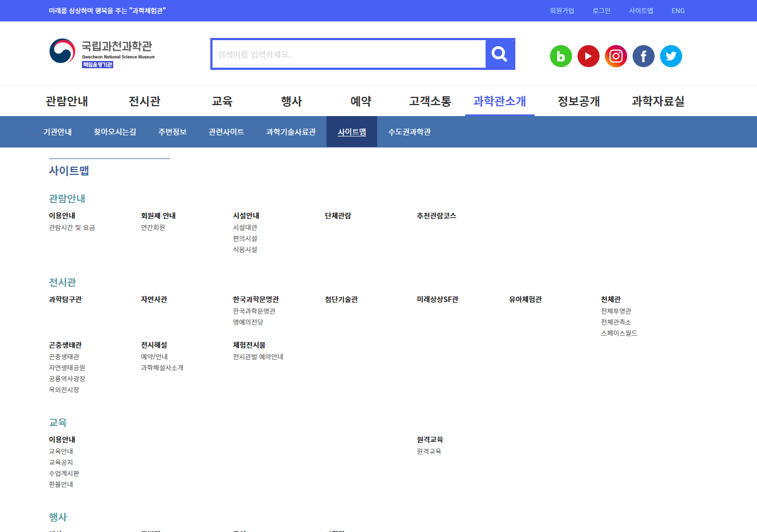Click the magnifying glass search button
Image resolution: width=757 pixels, height=532 pixels.
click(499, 54)
